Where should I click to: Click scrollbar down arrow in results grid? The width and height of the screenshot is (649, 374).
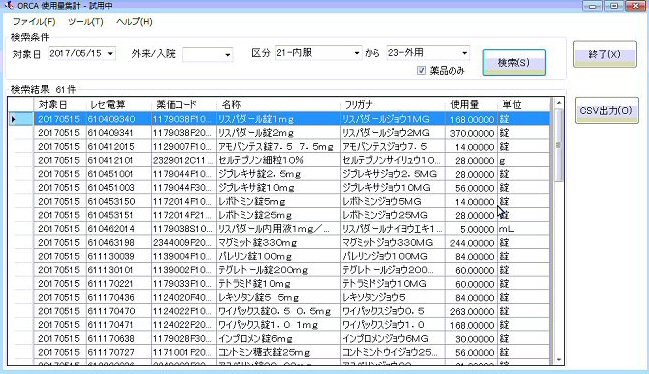(559, 359)
